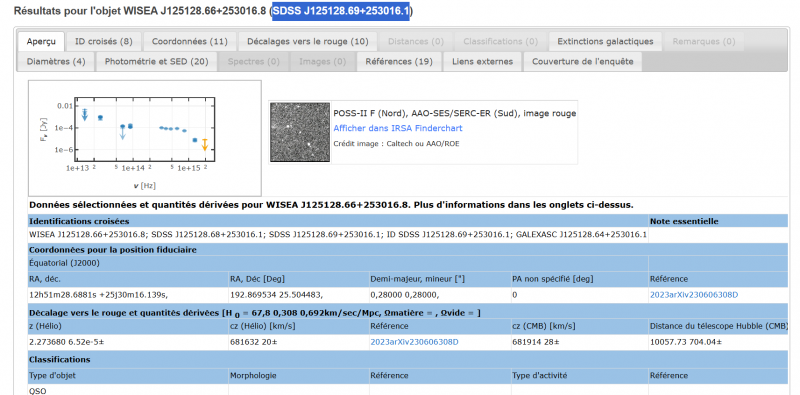Click Hubble distance value 10057.73 704.04±
Screen dimensions: 800x395
[685, 342]
